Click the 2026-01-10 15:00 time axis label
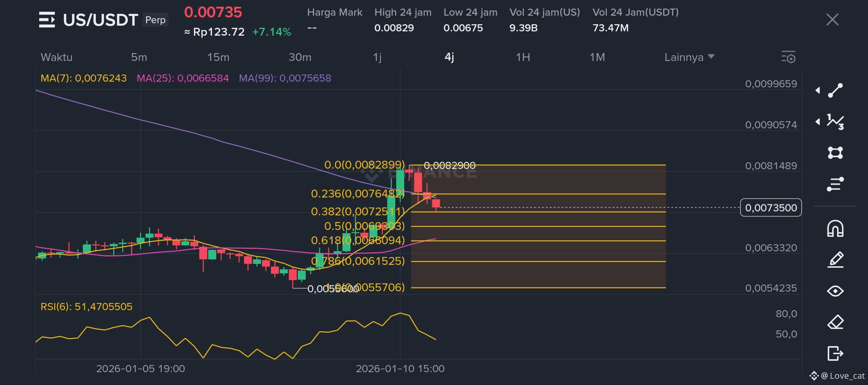Screen dimensions: 868x385 point(400,369)
